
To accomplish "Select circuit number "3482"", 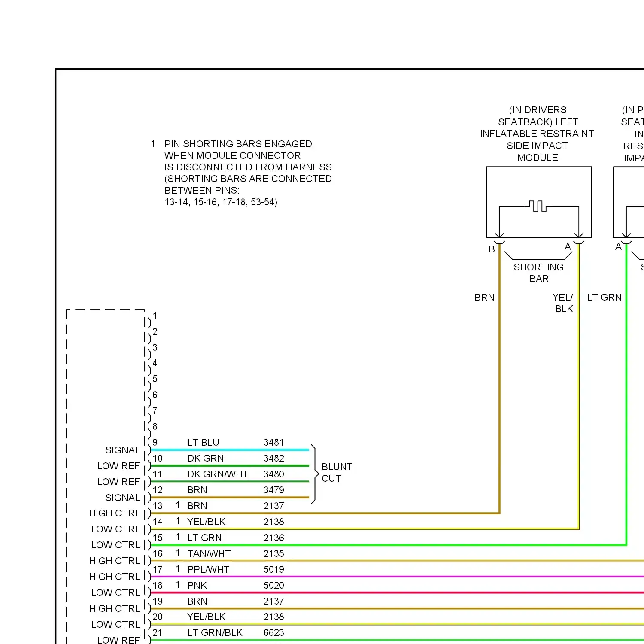I will point(273,458).
